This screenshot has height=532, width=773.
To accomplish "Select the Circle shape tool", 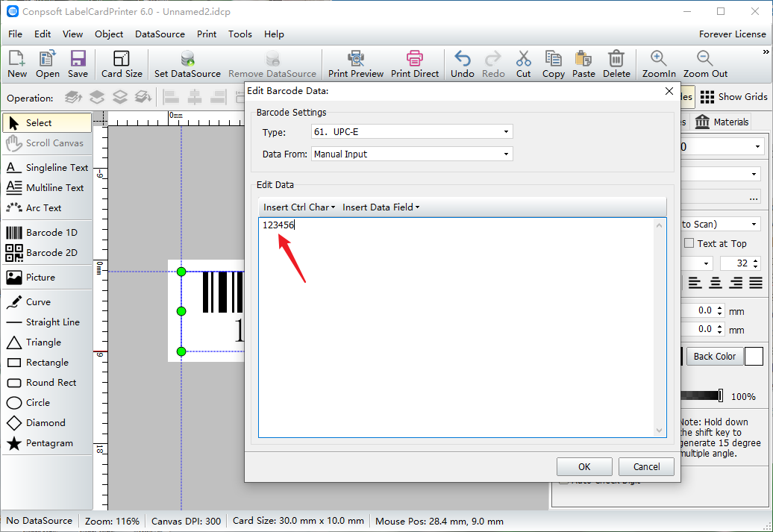I will [47, 403].
